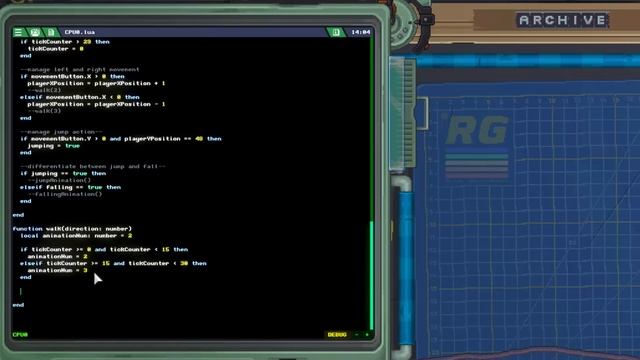The image size is (640, 360).
Task: Click the 14:04 clock display
Action: [360, 32]
